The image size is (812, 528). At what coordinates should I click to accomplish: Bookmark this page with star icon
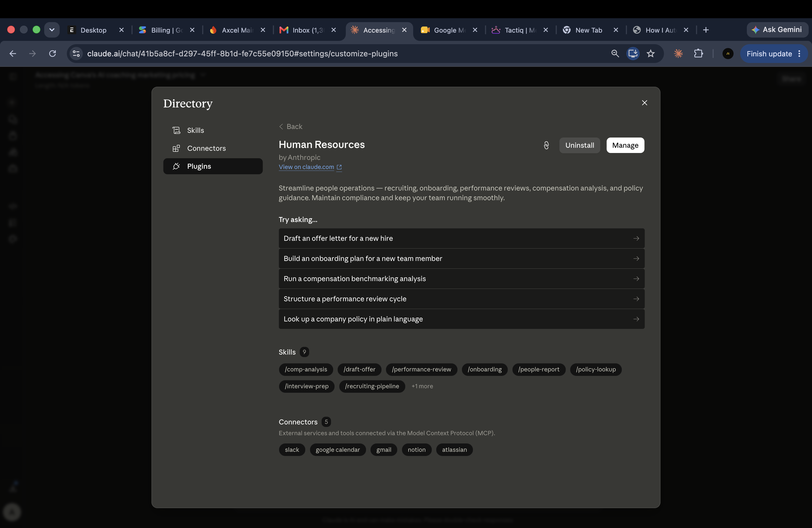click(x=651, y=54)
